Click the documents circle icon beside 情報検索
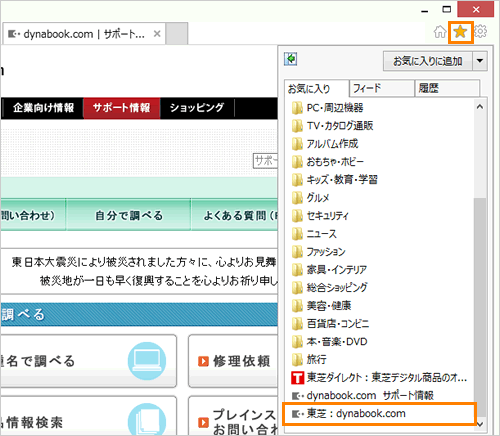Viewport: 500px width, 436px height. coord(147,420)
